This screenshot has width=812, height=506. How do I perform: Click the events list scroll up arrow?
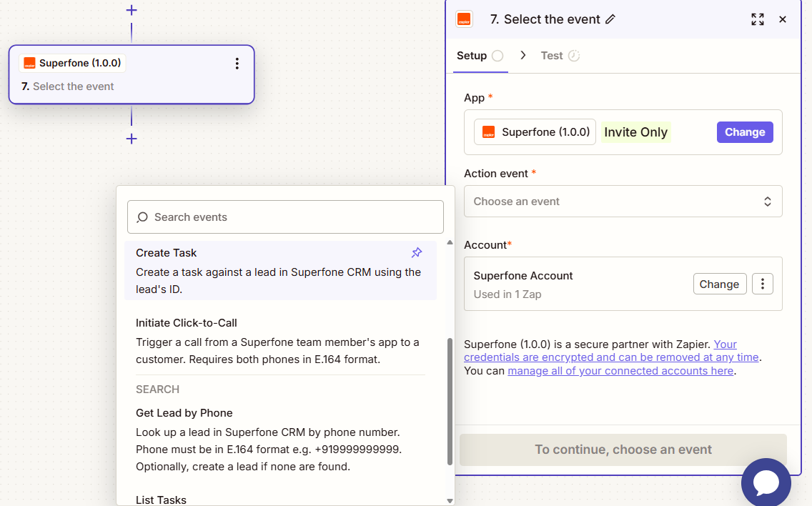point(450,242)
